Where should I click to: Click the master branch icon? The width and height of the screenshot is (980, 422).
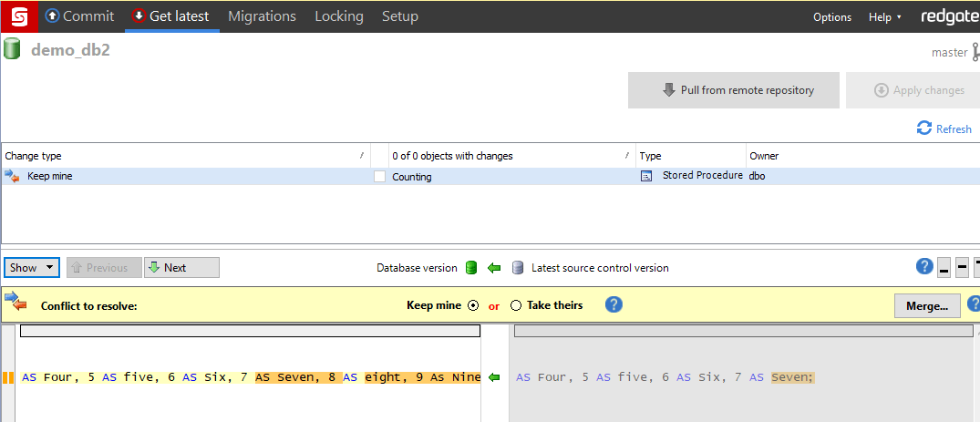[x=975, y=53]
